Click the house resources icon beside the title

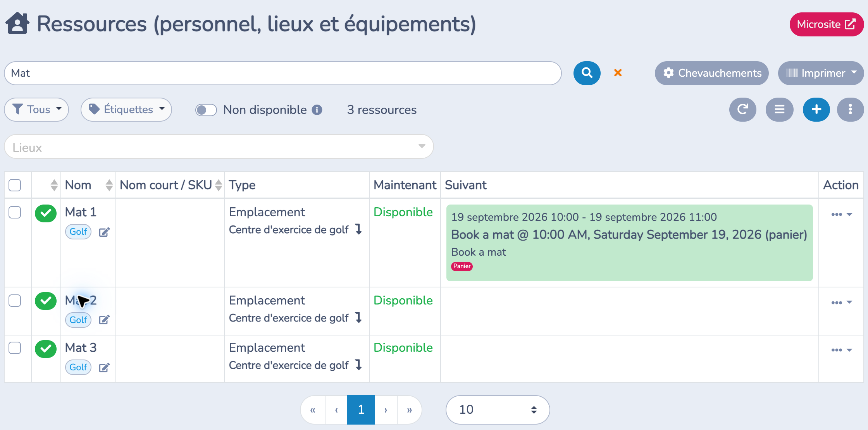[x=17, y=23]
